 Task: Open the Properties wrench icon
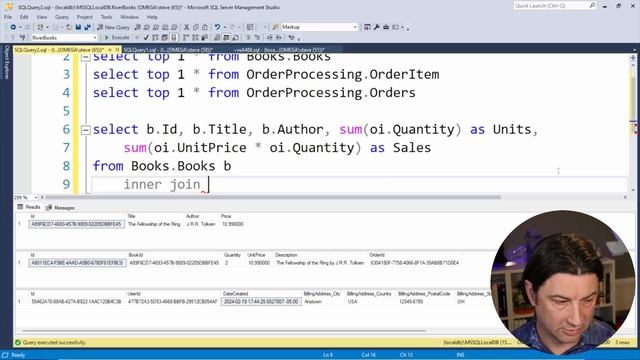pyautogui.click(x=376, y=27)
